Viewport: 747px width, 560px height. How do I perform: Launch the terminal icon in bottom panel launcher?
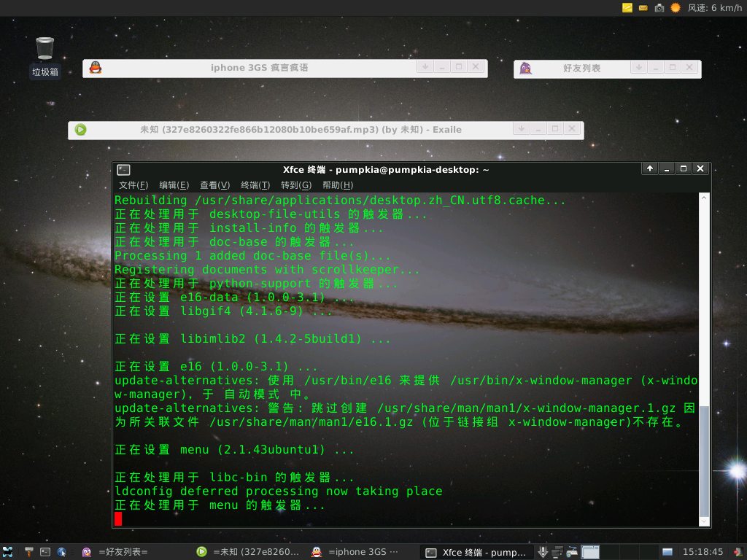coord(45,552)
